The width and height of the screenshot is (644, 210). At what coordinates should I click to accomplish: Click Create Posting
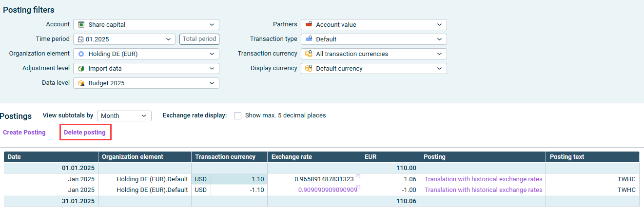(24, 133)
